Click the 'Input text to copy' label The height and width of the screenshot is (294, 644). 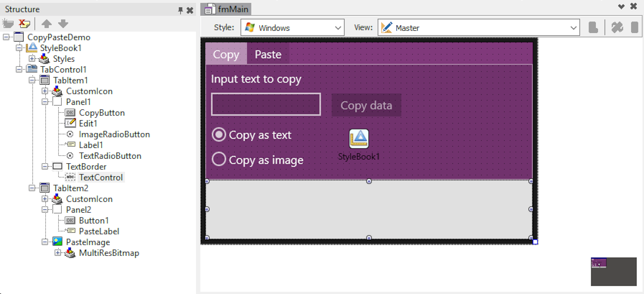pos(256,79)
